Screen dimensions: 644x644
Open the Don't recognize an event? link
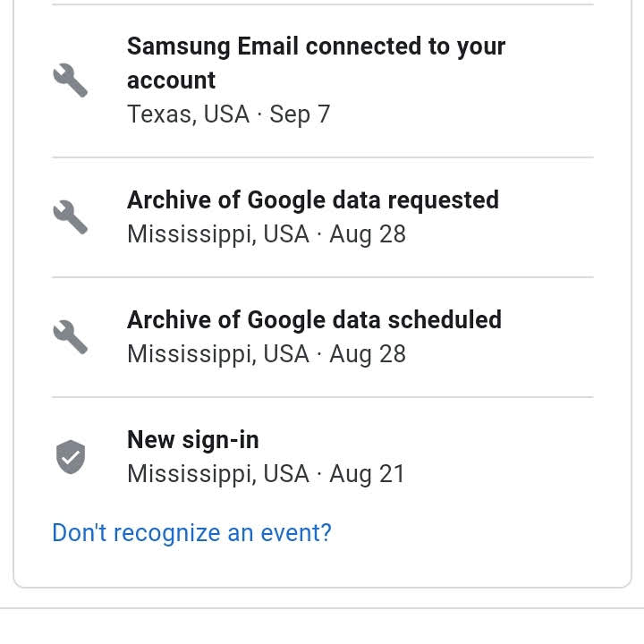(191, 533)
